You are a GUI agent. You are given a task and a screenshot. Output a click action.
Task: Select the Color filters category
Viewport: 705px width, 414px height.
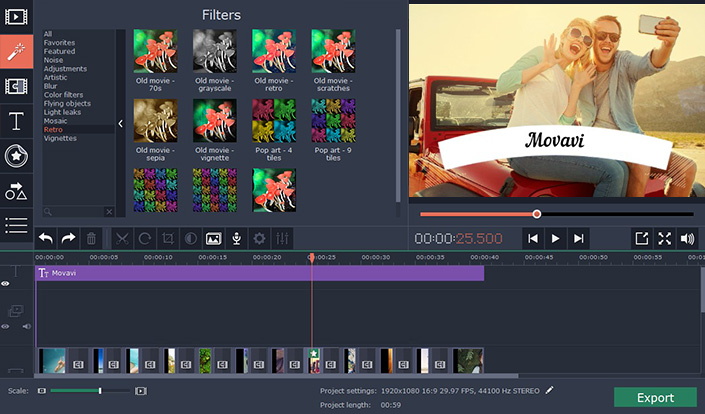click(x=63, y=95)
